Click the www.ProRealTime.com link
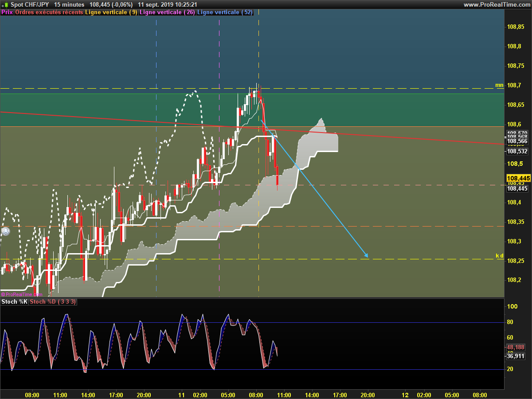This screenshot has height=399, width=532. (496, 4)
